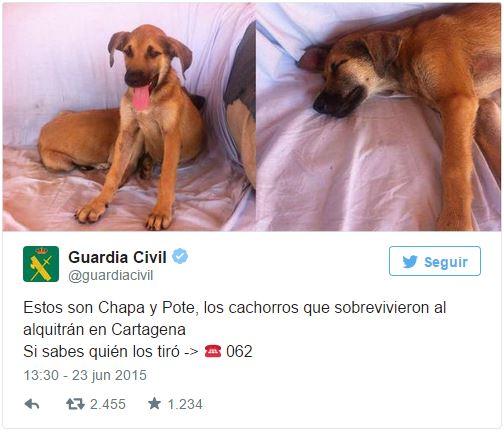
Task: Open the Guardia Civil profile name
Action: [117, 257]
